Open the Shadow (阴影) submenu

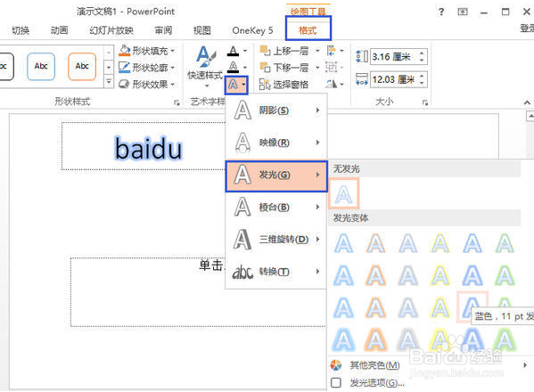[276, 110]
